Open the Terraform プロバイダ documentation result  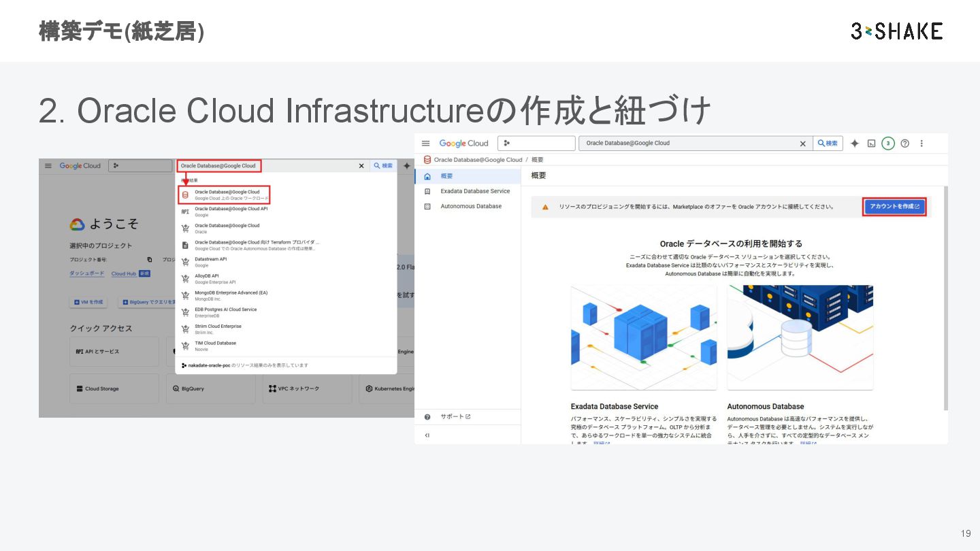(287, 245)
